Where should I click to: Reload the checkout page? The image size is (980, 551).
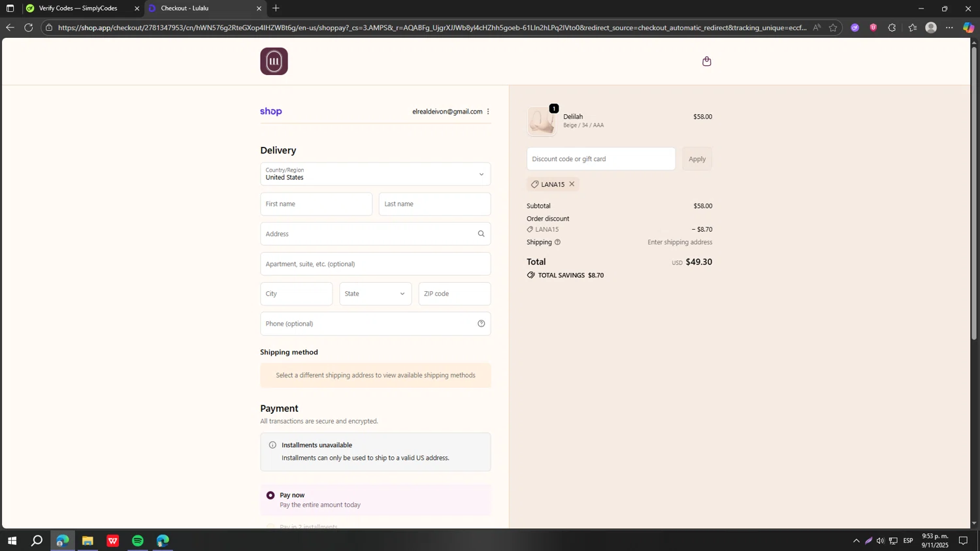click(28, 27)
